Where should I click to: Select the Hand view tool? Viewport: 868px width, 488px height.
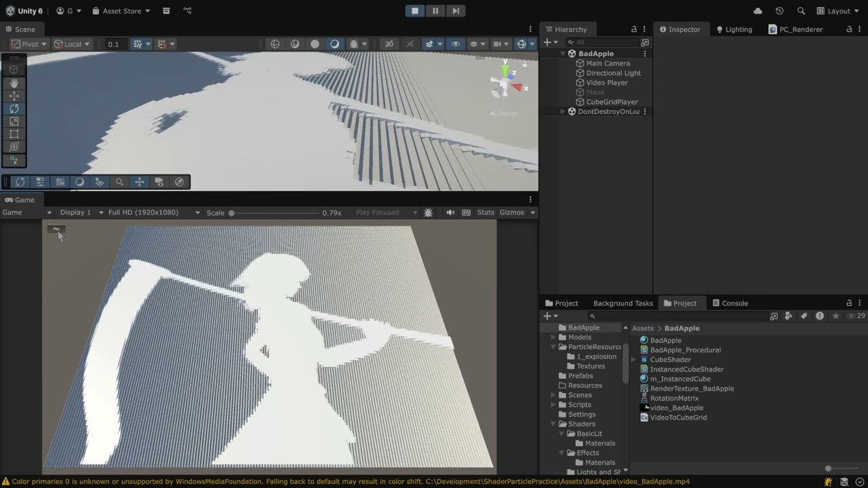coord(14,83)
